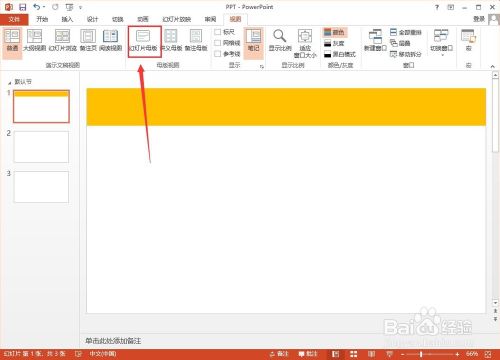Switch to the Insert (插入) tab
This screenshot has height=360, width=500.
67,19
